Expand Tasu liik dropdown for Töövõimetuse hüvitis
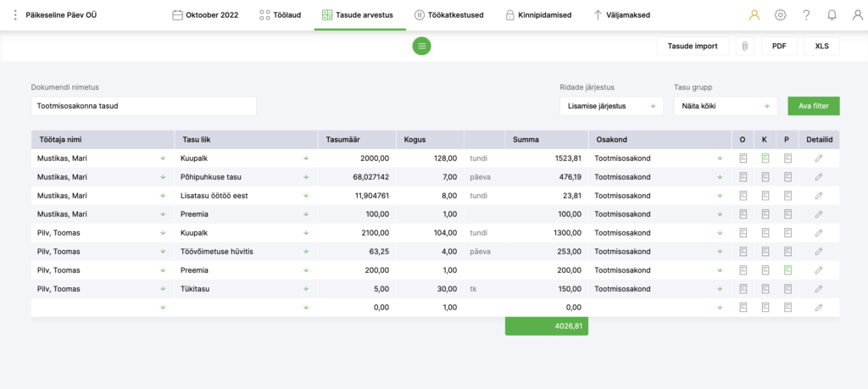This screenshot has height=389, width=868. (x=306, y=252)
